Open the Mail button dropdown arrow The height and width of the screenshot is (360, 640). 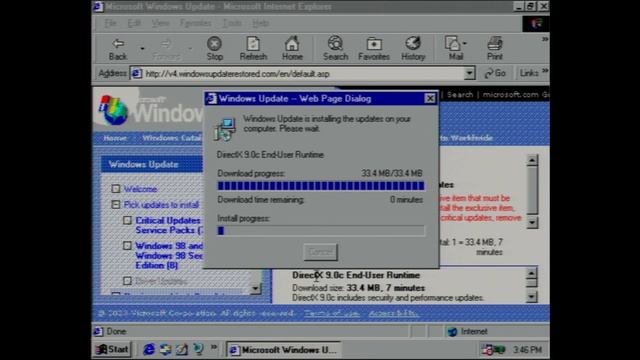[x=465, y=43]
